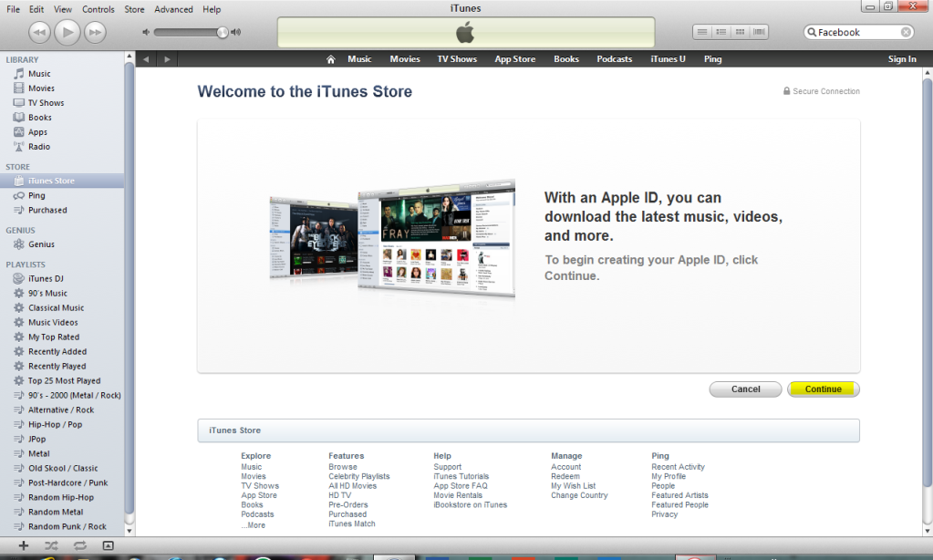933x560 pixels.
Task: Click the Next track fast-forward button
Action: point(95,32)
